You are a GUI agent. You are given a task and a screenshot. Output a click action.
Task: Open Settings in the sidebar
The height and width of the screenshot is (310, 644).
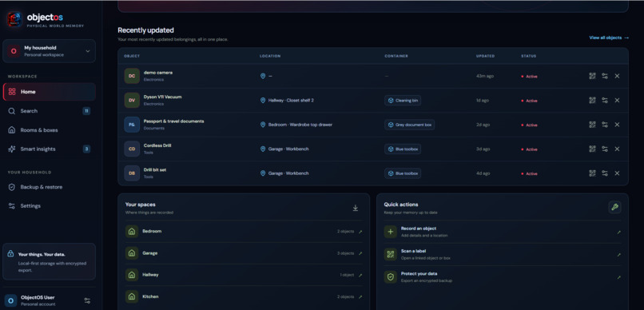point(50,205)
